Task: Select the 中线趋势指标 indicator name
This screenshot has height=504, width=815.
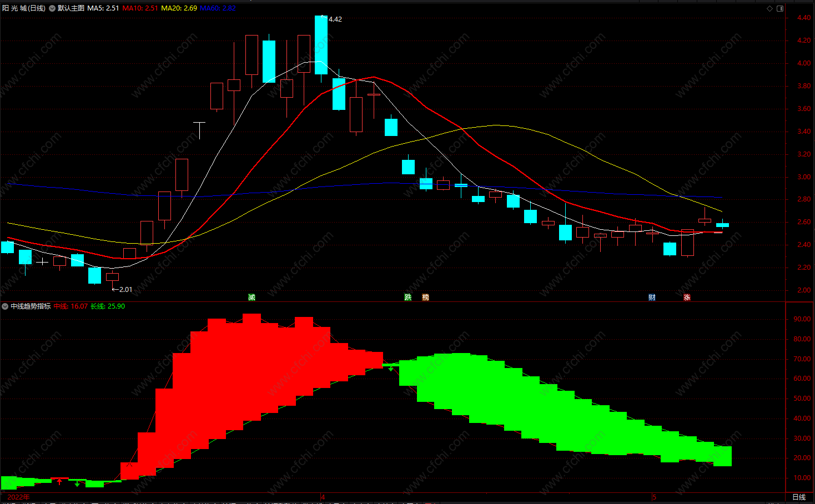Action: pyautogui.click(x=31, y=306)
